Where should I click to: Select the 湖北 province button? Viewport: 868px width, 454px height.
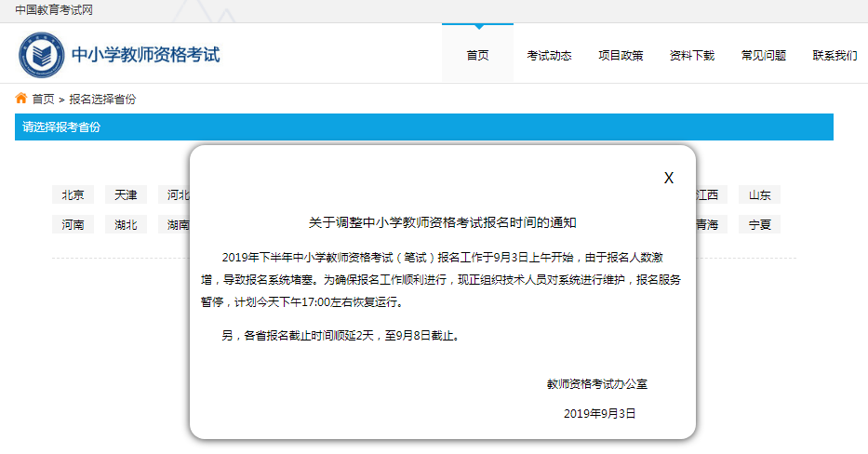[126, 225]
